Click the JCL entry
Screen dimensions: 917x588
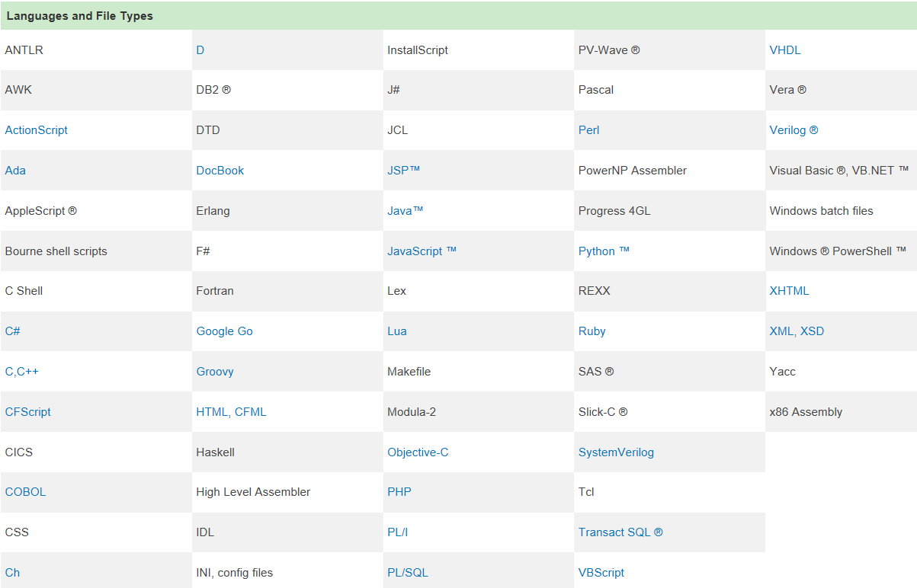(479, 130)
